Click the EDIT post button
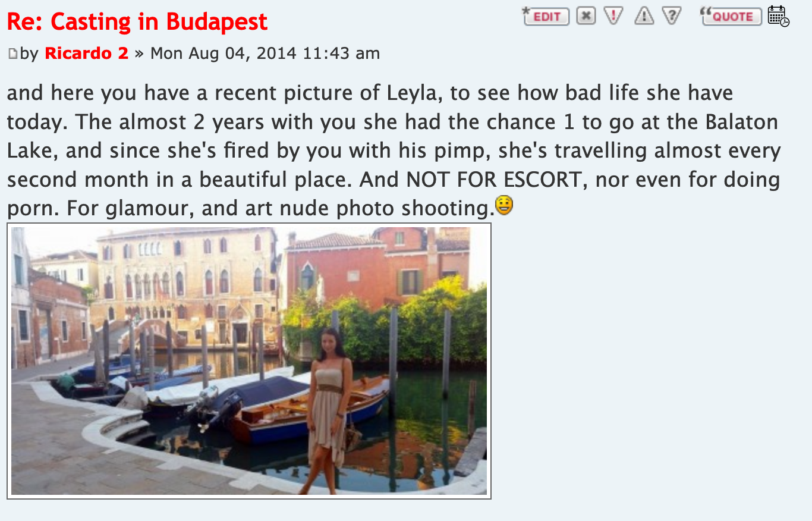 coord(546,16)
